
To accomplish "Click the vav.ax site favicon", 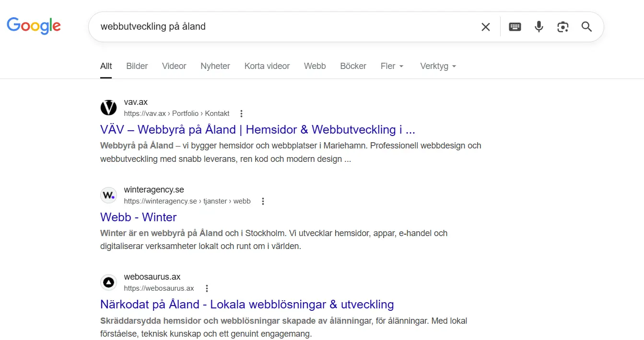I will [x=108, y=107].
